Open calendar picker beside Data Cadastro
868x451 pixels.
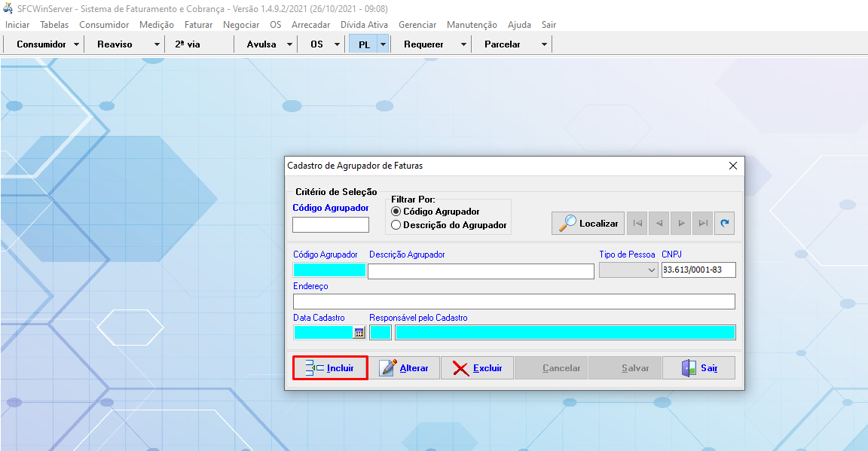[x=359, y=333]
